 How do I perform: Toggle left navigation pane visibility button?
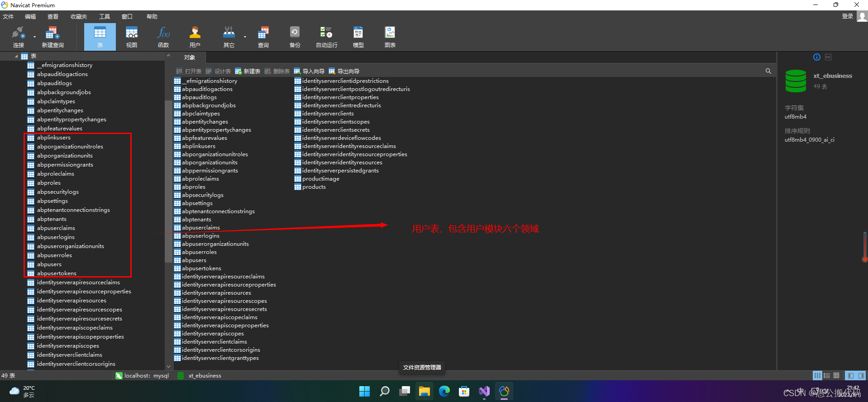(x=851, y=375)
